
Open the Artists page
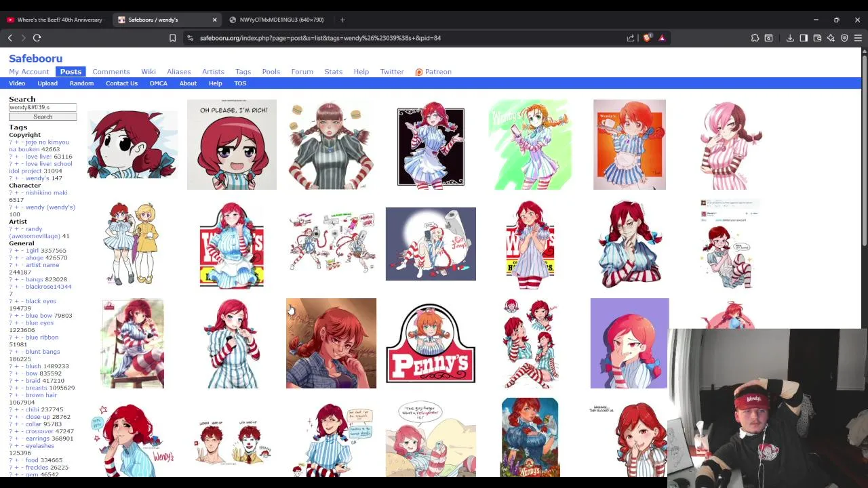click(x=213, y=72)
